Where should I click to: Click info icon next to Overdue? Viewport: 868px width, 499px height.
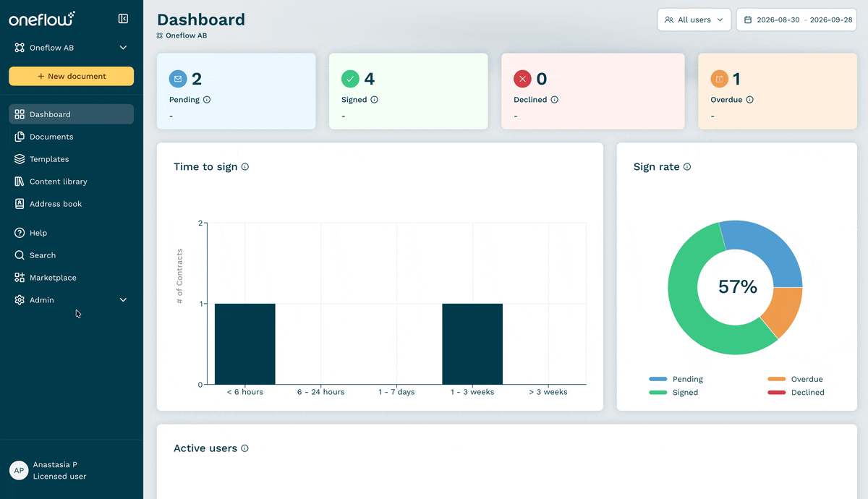(x=749, y=100)
